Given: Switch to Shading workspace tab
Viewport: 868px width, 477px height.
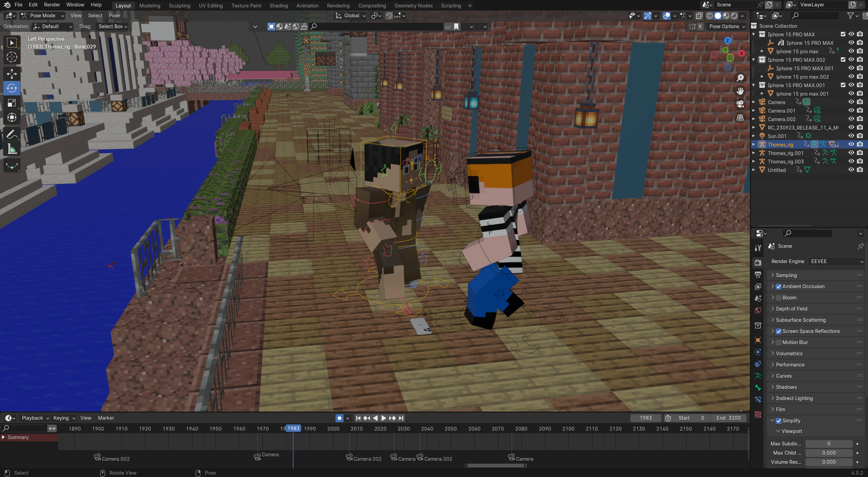Looking at the screenshot, I should tap(279, 5).
